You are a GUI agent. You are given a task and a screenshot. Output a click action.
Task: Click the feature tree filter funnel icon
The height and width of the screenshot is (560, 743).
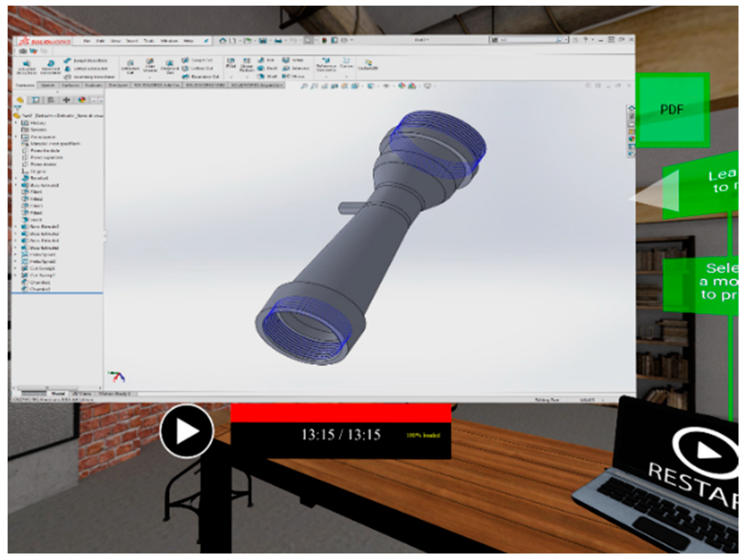18,108
